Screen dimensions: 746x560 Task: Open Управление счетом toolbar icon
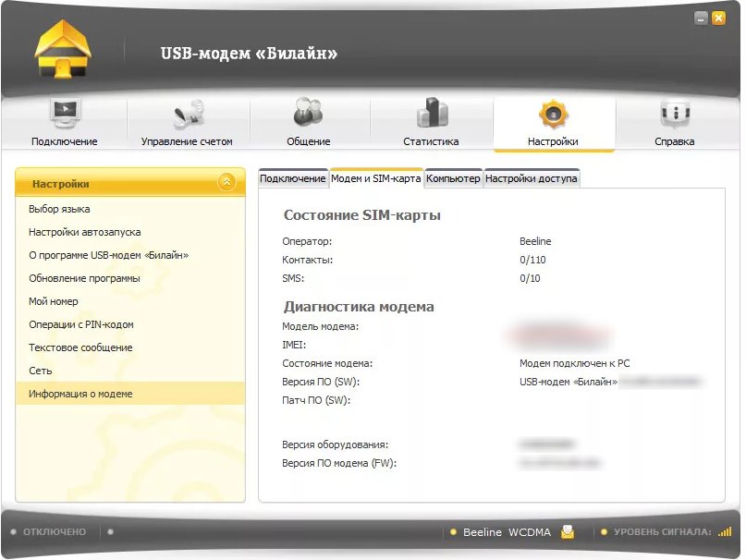coord(187,116)
